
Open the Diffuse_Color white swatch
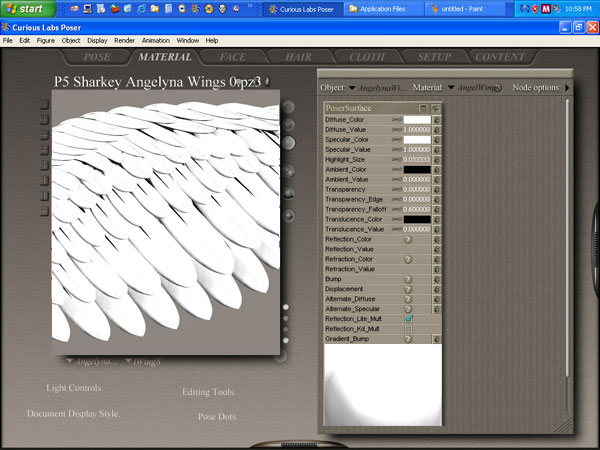click(x=417, y=120)
